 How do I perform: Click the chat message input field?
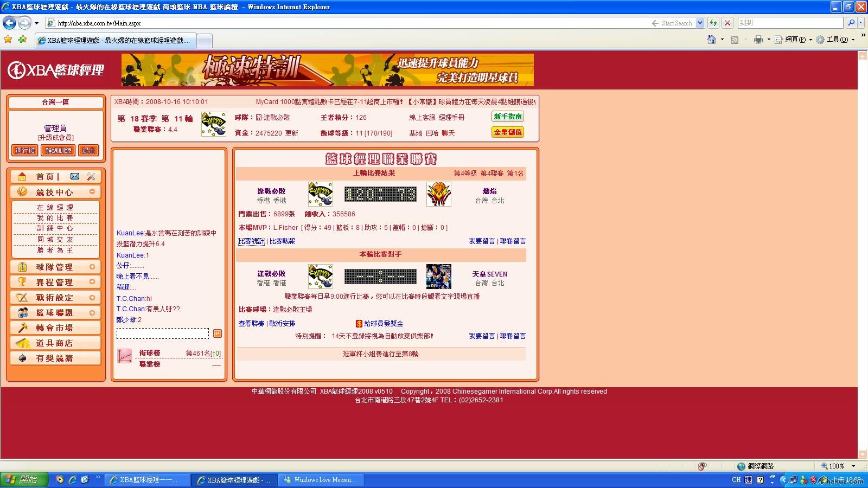click(163, 333)
